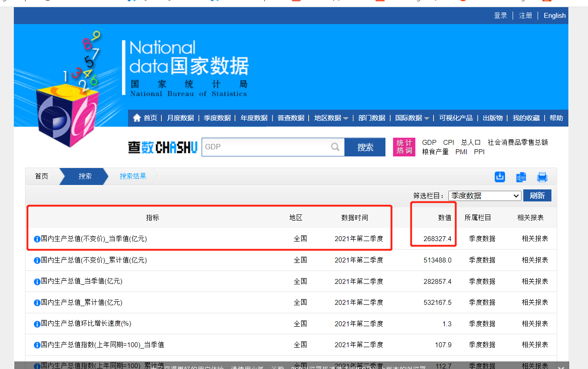Click info icon for 国内生产总值指数_当季值 row
588x369 pixels.
pos(37,345)
